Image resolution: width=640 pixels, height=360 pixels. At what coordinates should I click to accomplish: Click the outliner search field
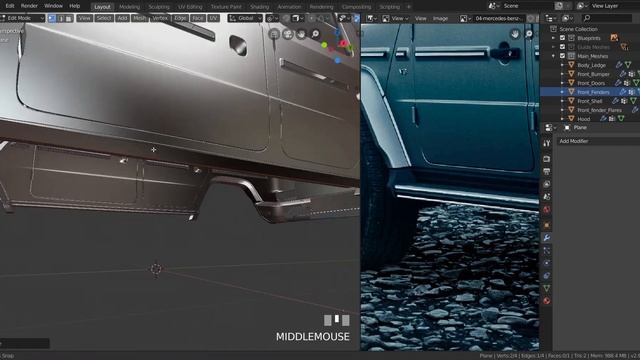point(607,18)
